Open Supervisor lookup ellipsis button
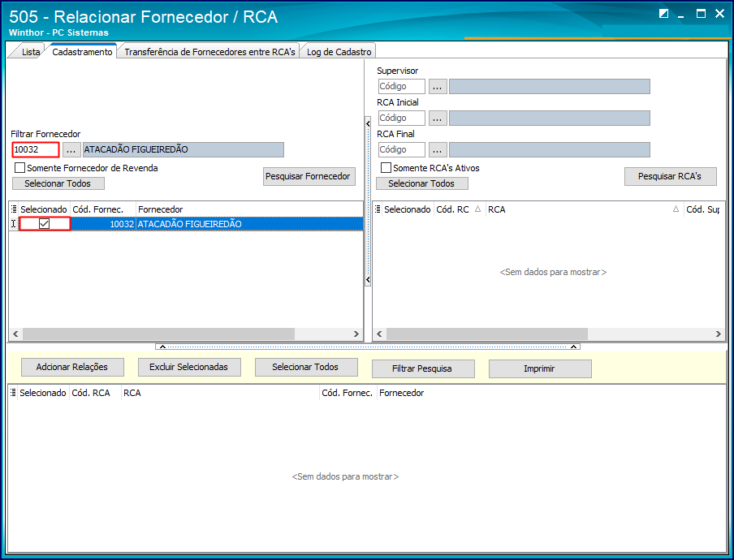Screen dimensions: 734x560 pos(438,87)
